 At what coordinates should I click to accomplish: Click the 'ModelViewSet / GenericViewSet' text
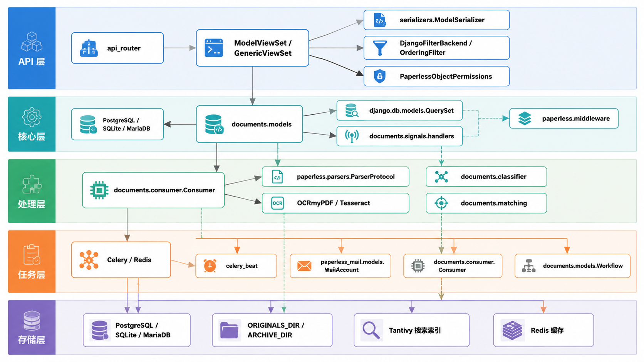click(x=263, y=48)
